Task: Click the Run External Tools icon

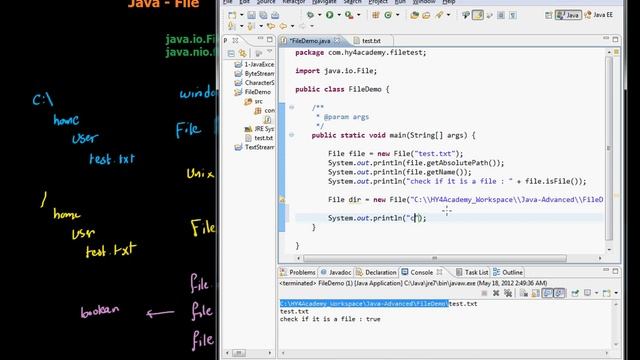Action: (x=349, y=15)
